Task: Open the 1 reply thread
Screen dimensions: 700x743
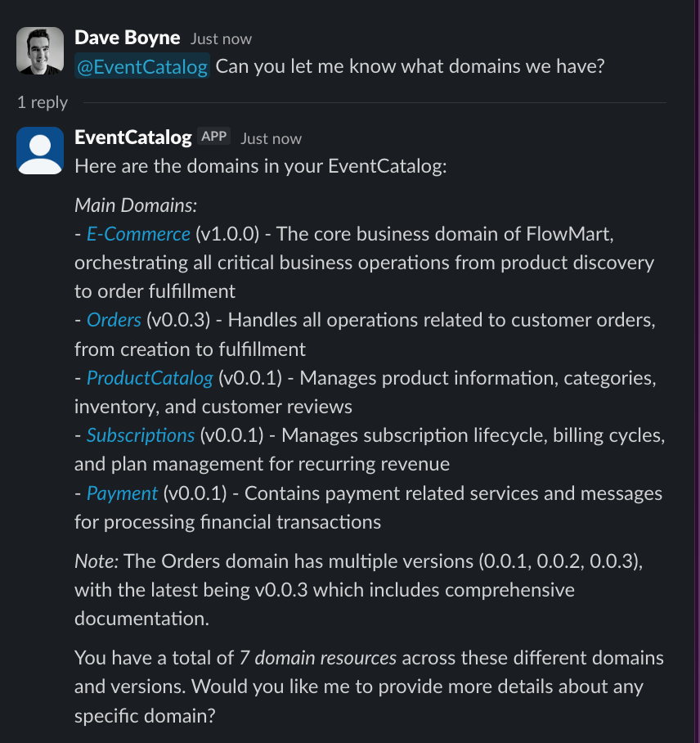Action: coord(42,102)
